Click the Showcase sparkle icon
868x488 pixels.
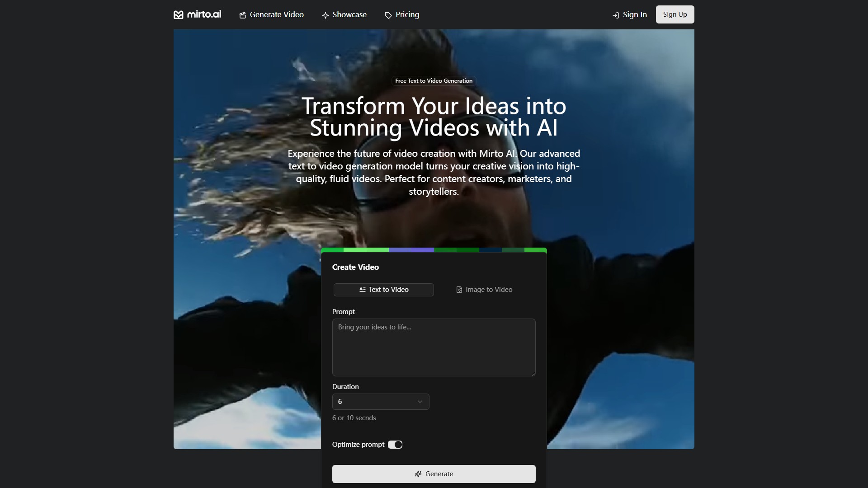click(x=325, y=15)
